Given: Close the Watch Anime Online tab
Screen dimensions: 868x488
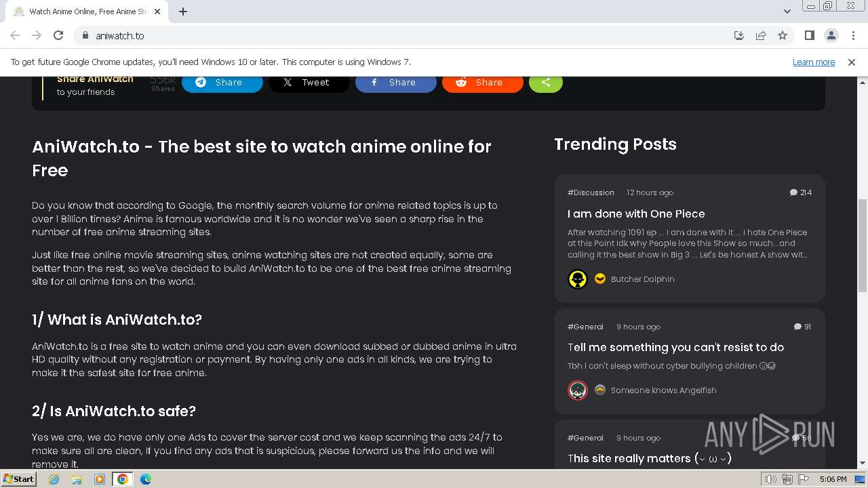Looking at the screenshot, I should [158, 12].
